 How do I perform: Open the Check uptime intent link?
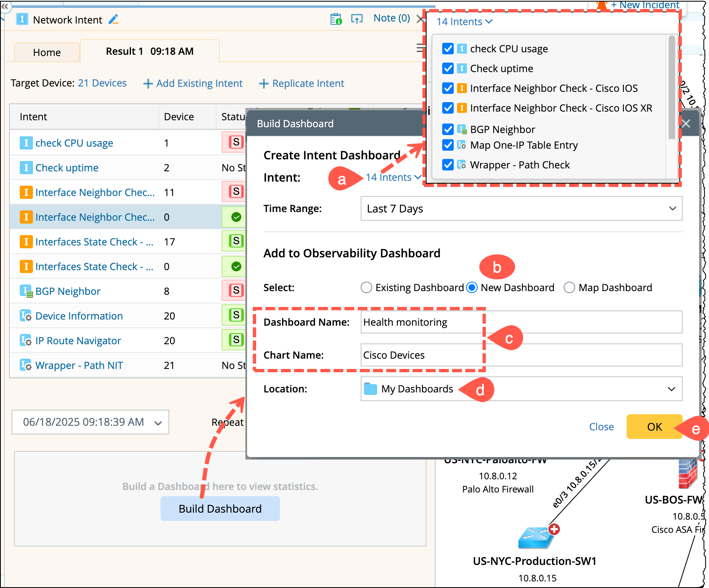[67, 168]
